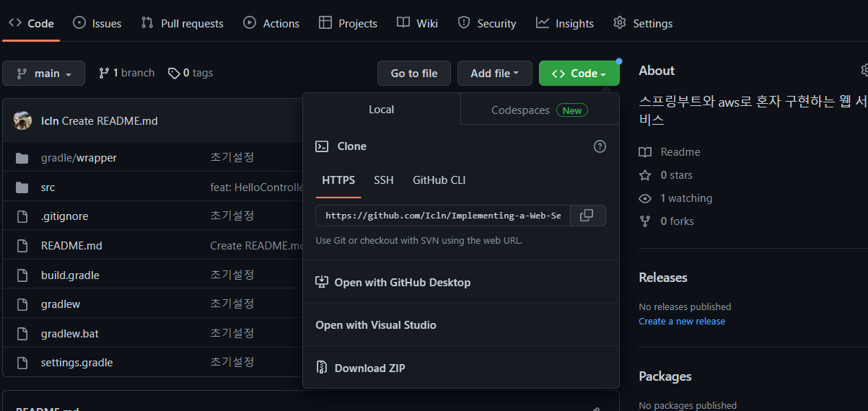
Task: Open the Readme link in About
Action: tap(680, 152)
